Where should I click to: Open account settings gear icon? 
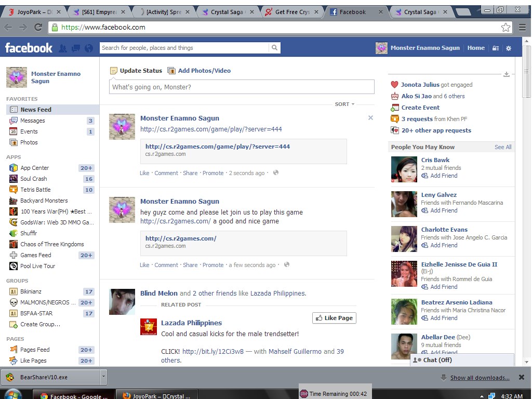pyautogui.click(x=509, y=48)
